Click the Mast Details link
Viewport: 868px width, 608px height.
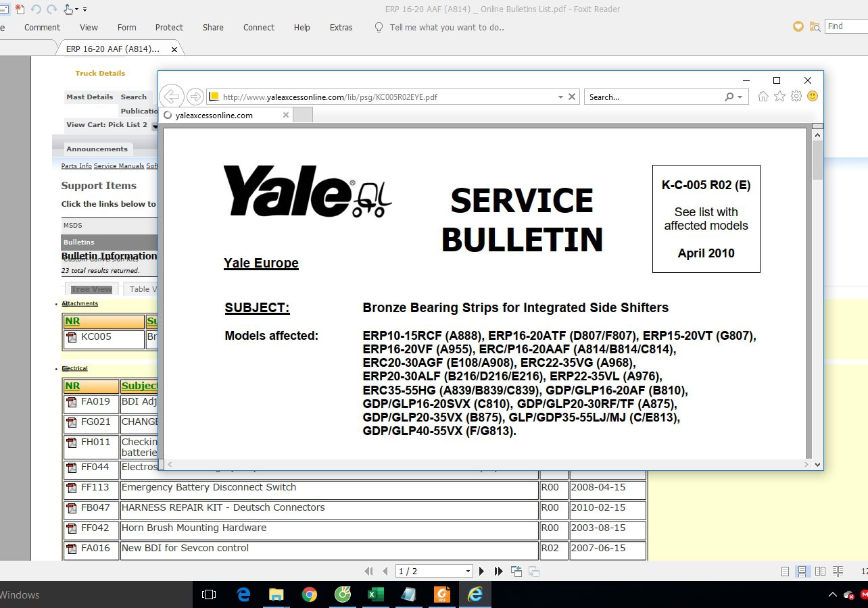pyautogui.click(x=89, y=97)
